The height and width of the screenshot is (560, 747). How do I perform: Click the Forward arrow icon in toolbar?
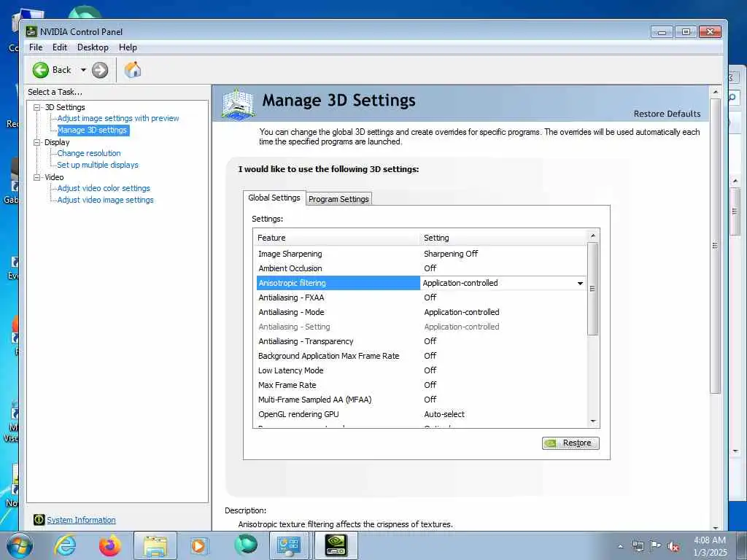tap(100, 70)
